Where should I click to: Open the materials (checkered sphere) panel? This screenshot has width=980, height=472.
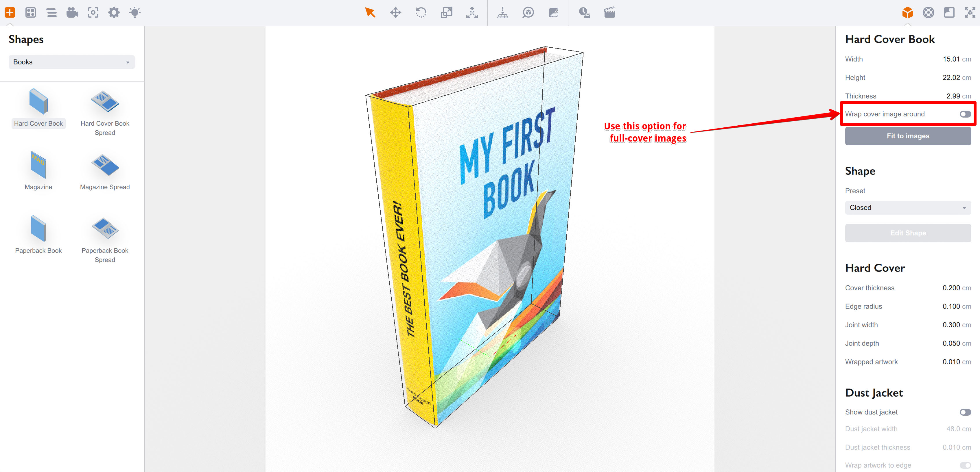pos(928,12)
